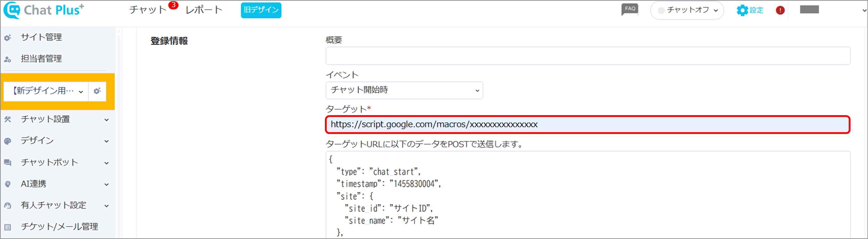Click the "type": "chat_start" line
868x239 pixels.
(x=378, y=172)
